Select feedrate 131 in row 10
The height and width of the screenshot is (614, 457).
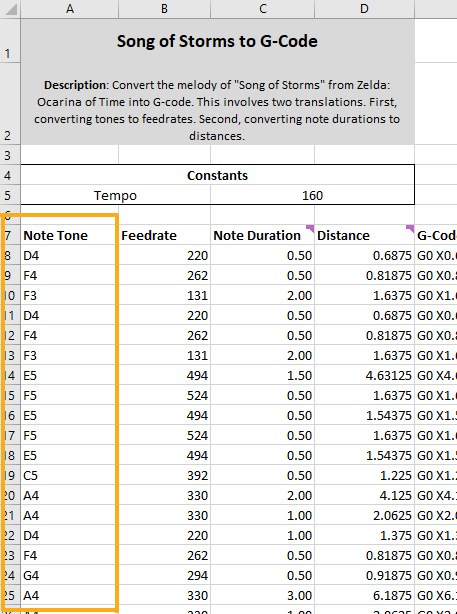coord(164,295)
